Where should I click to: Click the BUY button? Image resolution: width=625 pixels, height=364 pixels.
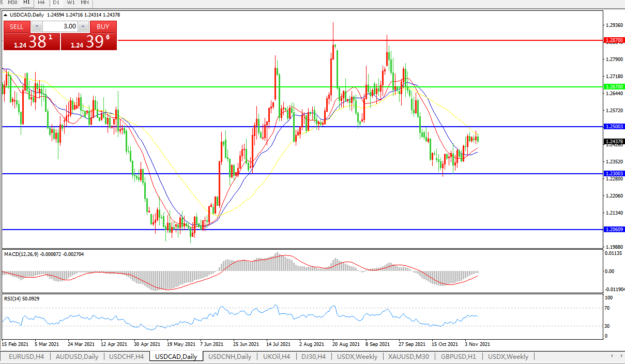103,26
